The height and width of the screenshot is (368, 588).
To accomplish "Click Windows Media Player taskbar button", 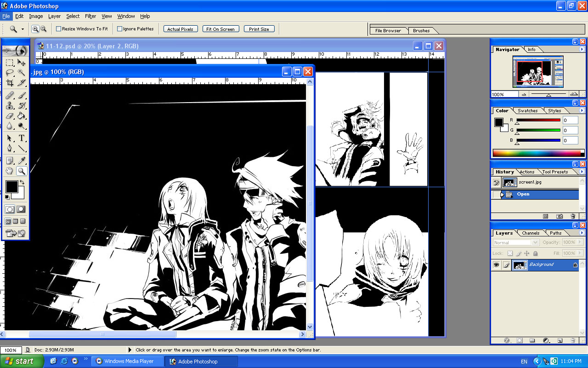I will tap(128, 361).
